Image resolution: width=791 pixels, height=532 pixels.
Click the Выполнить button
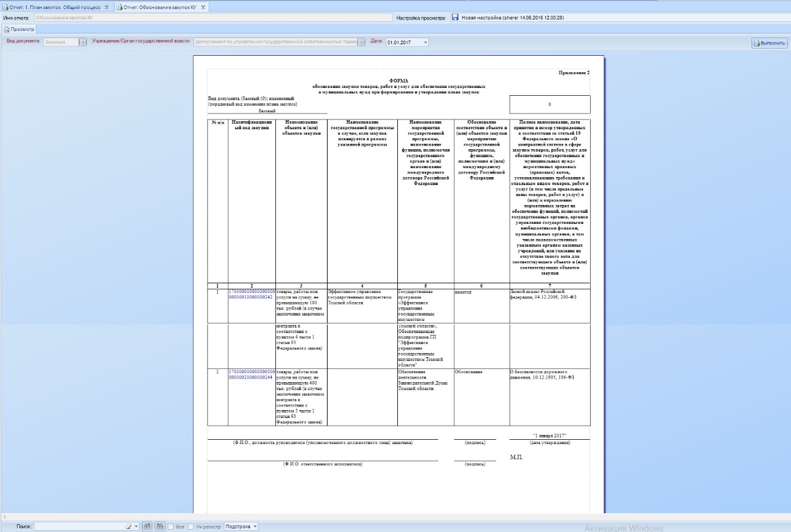(769, 42)
